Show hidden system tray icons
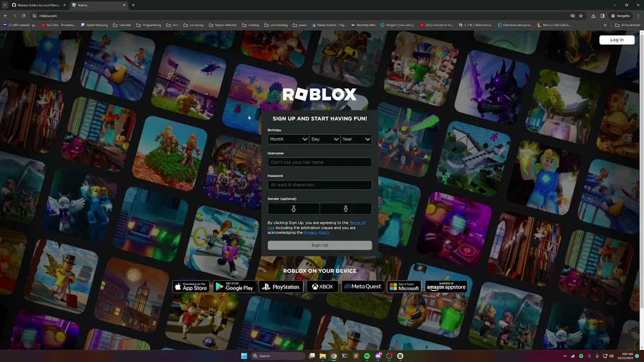The width and height of the screenshot is (644, 362). click(565, 356)
